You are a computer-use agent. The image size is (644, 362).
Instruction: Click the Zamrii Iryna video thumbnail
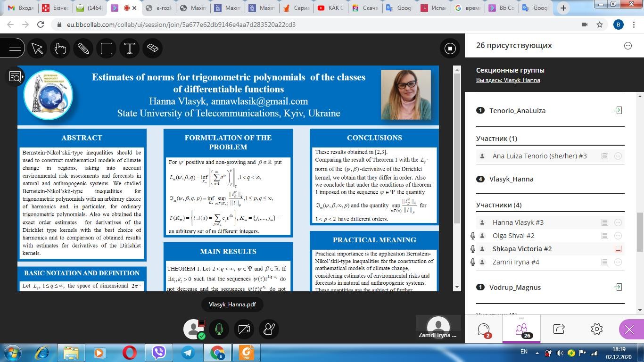coord(438,328)
